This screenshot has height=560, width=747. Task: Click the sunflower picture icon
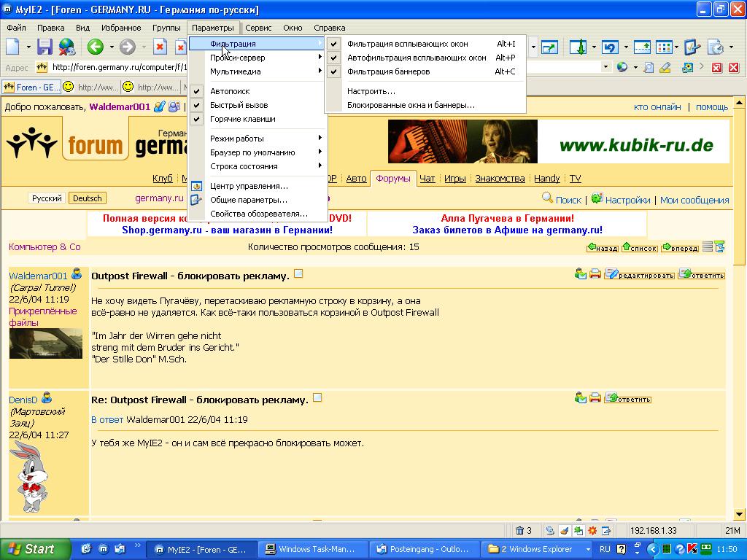coord(687,67)
